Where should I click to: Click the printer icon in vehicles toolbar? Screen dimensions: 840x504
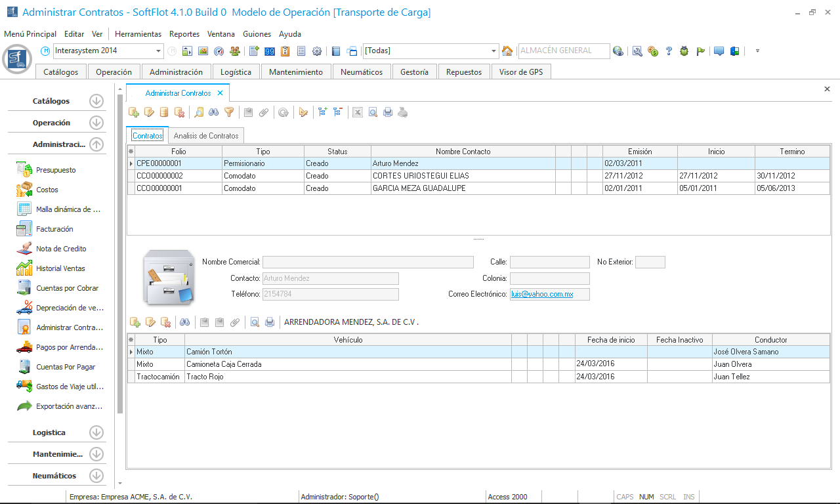click(269, 322)
